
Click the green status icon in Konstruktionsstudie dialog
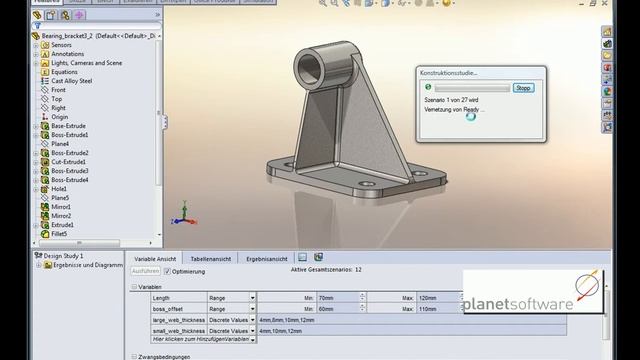428,87
